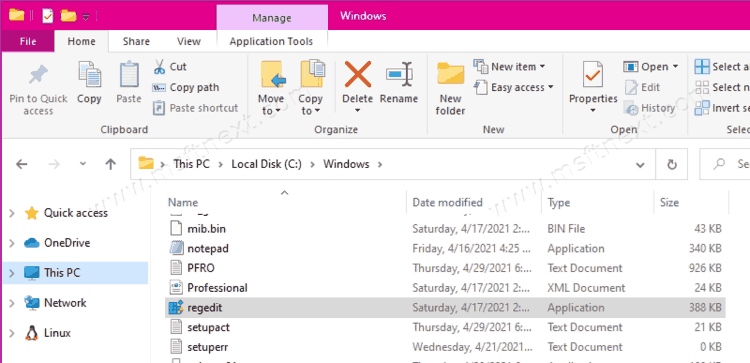Screen dimensions: 750x363
Task: Click the Copy icon in Clipboard group
Action: pos(89,75)
